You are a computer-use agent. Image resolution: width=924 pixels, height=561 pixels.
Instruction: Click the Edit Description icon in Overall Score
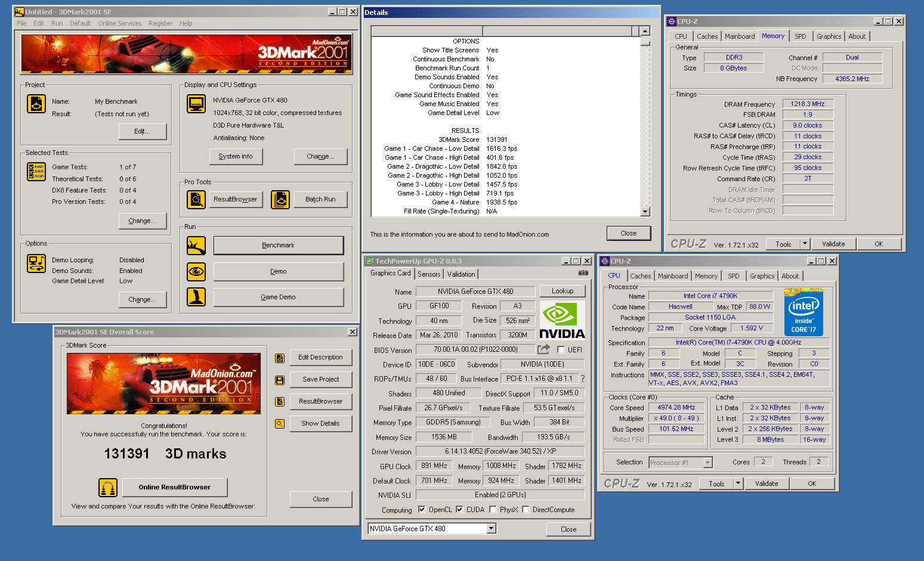point(279,358)
